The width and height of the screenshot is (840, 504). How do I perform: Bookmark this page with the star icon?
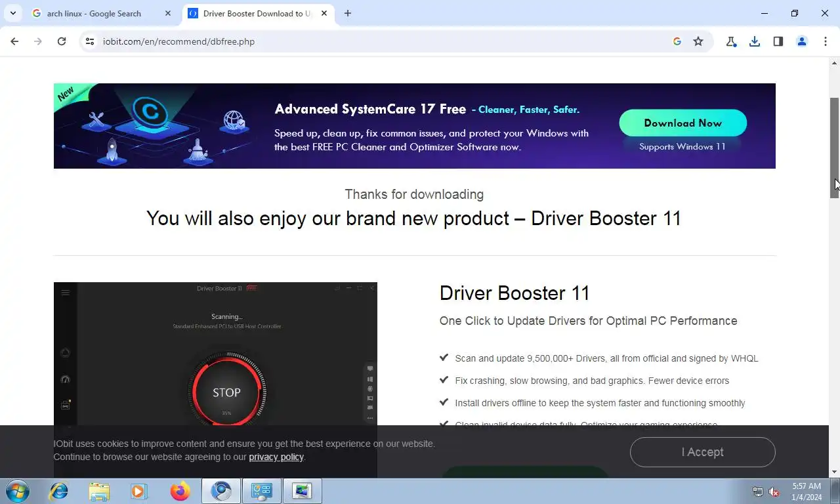pos(698,41)
